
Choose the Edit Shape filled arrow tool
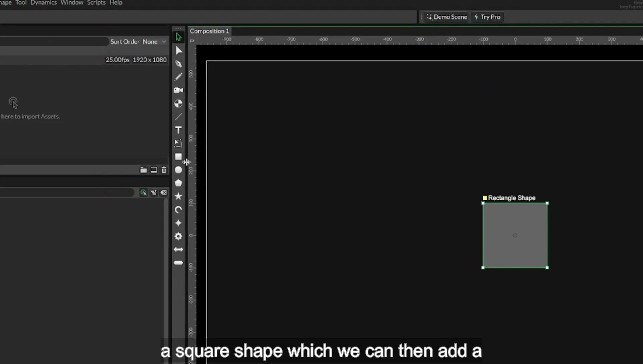point(178,51)
